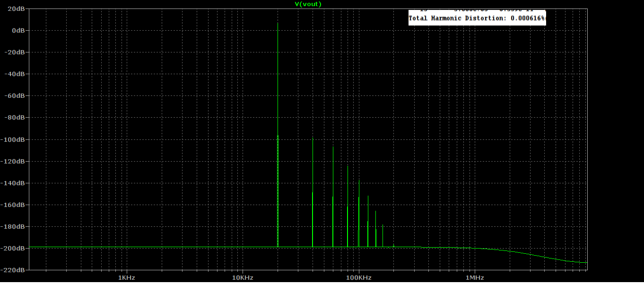Screen dimensions: 644x284
Task: Click the -120dB axis label
Action: coord(14,161)
